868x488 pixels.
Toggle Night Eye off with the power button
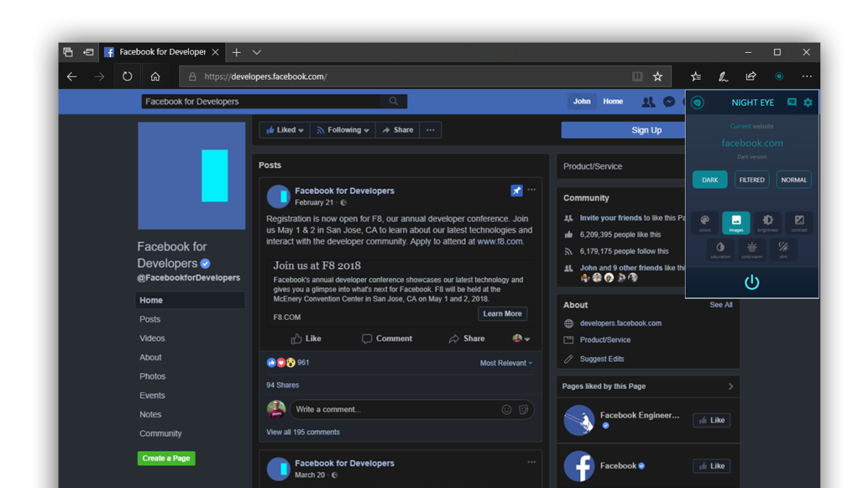tap(752, 282)
